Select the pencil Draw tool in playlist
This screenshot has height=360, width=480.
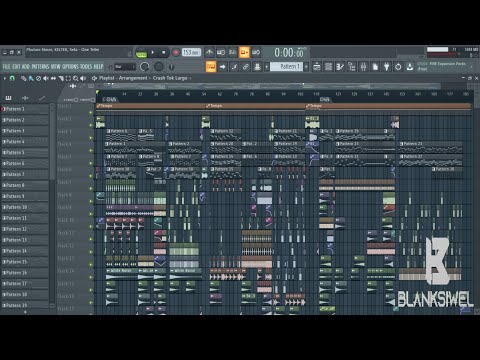click(23, 78)
